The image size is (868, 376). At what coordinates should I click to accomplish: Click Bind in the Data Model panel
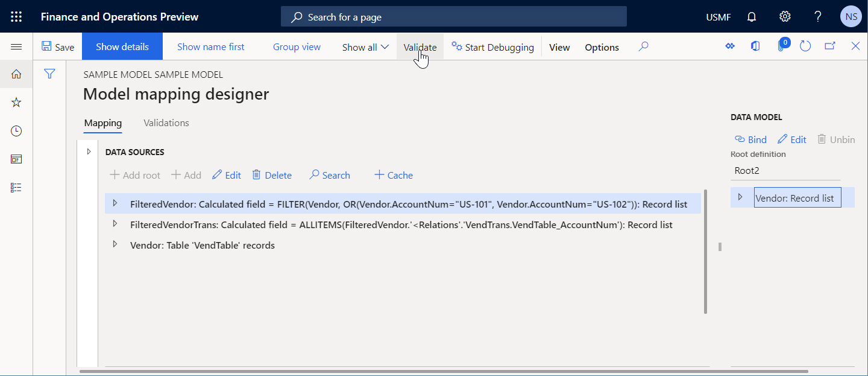point(750,139)
